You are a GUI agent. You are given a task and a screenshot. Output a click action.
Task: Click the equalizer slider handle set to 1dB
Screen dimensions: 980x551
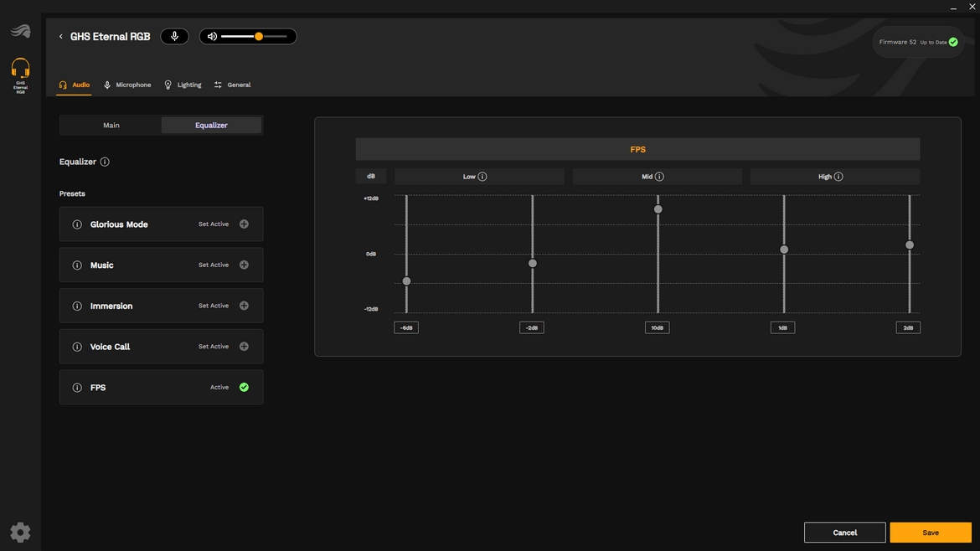(x=784, y=250)
